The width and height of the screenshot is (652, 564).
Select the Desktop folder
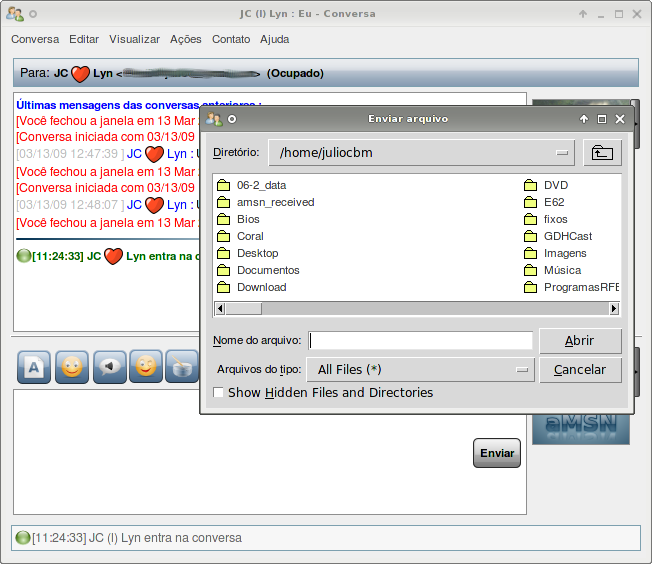tap(248, 253)
